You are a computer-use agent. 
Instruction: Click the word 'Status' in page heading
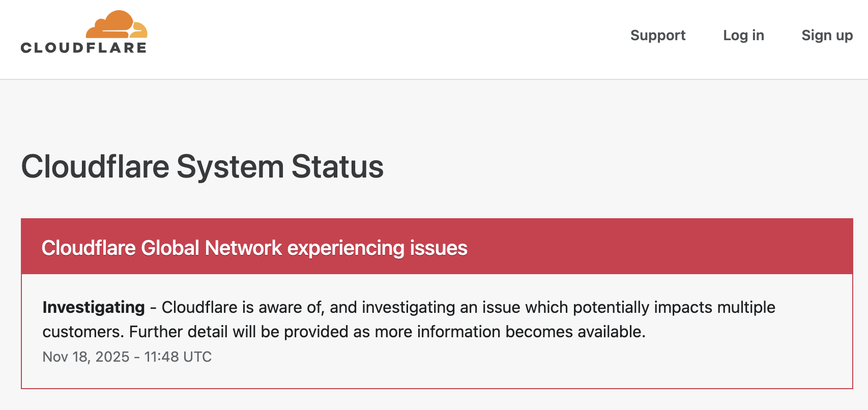click(x=337, y=166)
